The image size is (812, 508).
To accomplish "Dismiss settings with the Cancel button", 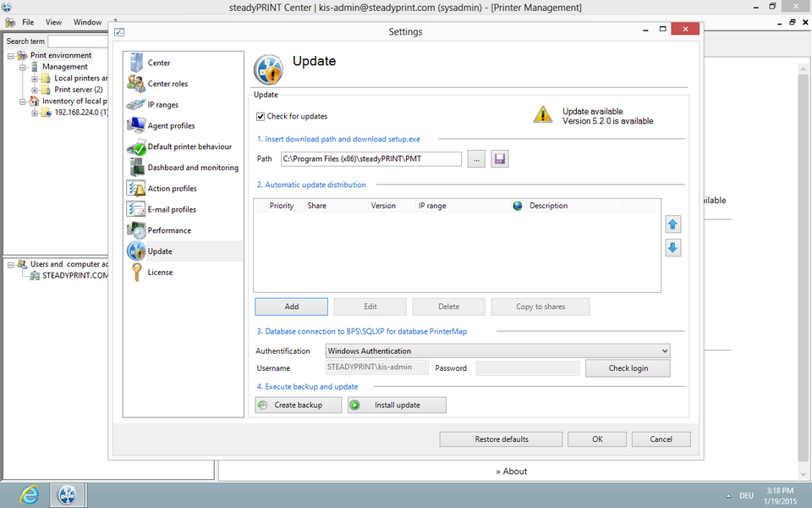I will point(661,439).
